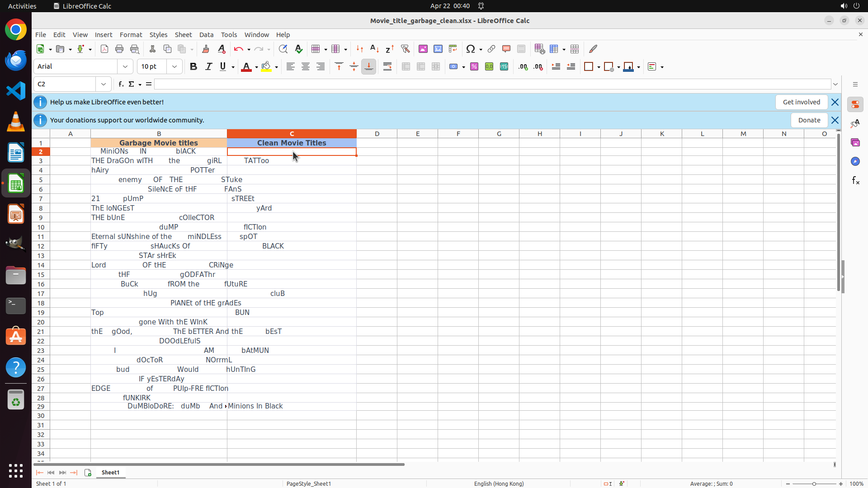Open the Data menu
This screenshot has width=868, height=488.
pos(206,35)
